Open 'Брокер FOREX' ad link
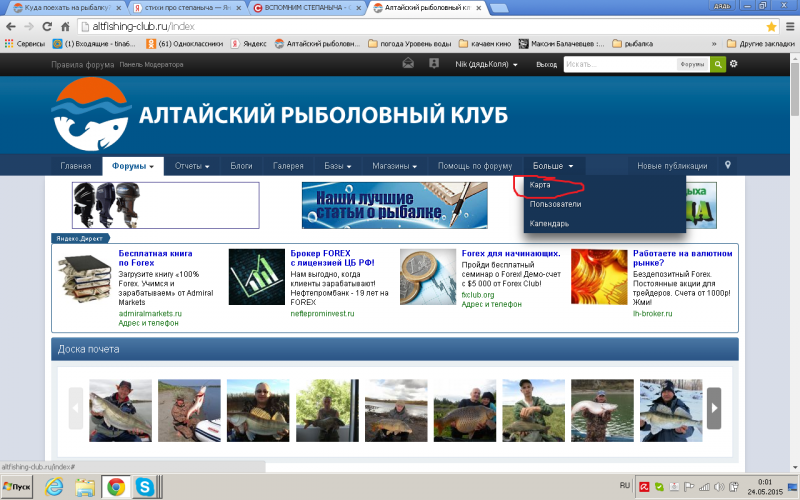The image size is (800, 500). tap(332, 258)
